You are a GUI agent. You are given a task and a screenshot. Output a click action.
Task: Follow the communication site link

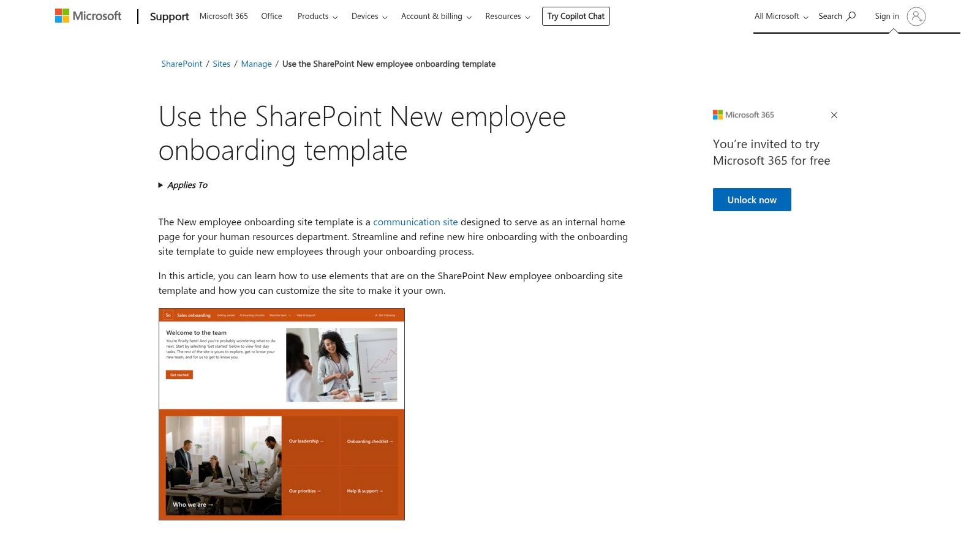coord(415,222)
